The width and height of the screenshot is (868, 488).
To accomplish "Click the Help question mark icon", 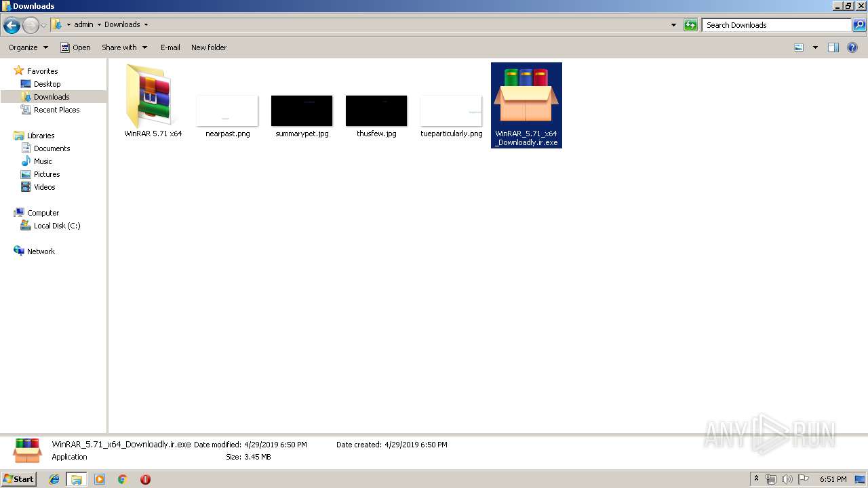I will click(x=852, y=47).
